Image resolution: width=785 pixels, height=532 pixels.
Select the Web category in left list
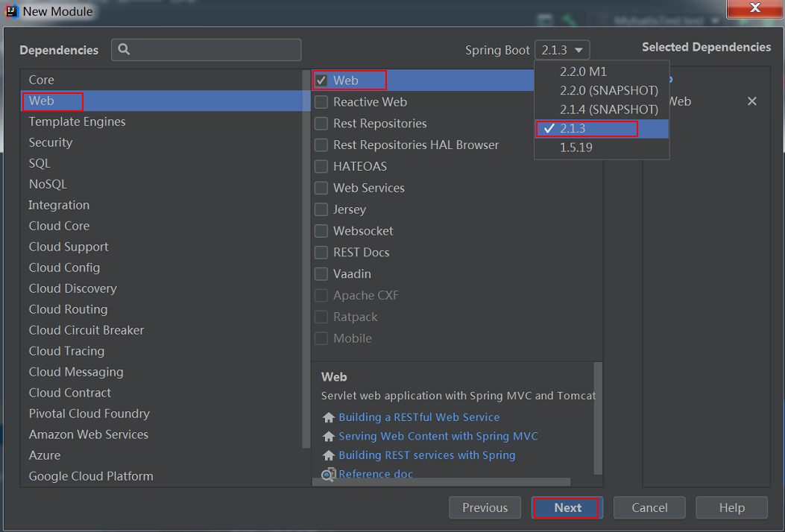163,101
